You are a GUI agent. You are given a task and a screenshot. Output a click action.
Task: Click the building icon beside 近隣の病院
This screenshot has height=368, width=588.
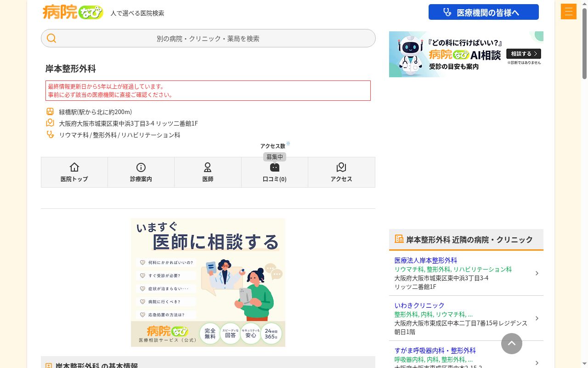399,239
